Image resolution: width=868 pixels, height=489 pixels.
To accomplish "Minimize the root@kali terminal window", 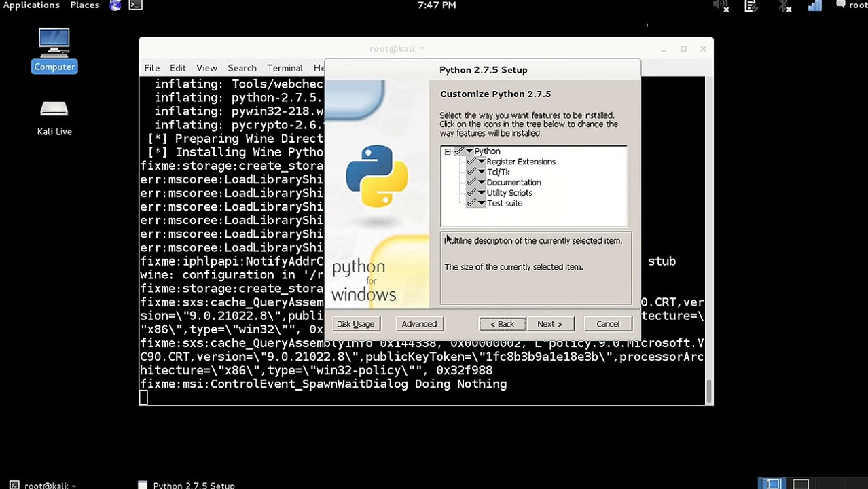I will tap(664, 48).
